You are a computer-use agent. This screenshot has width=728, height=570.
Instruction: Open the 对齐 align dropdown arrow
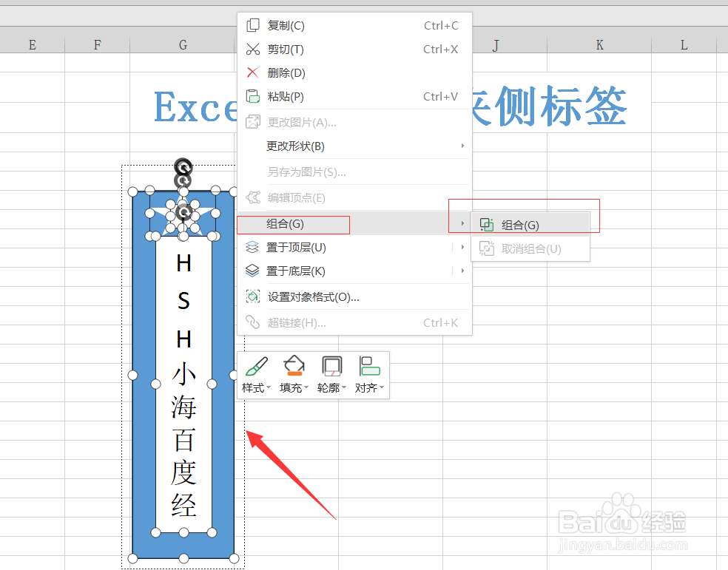click(382, 387)
